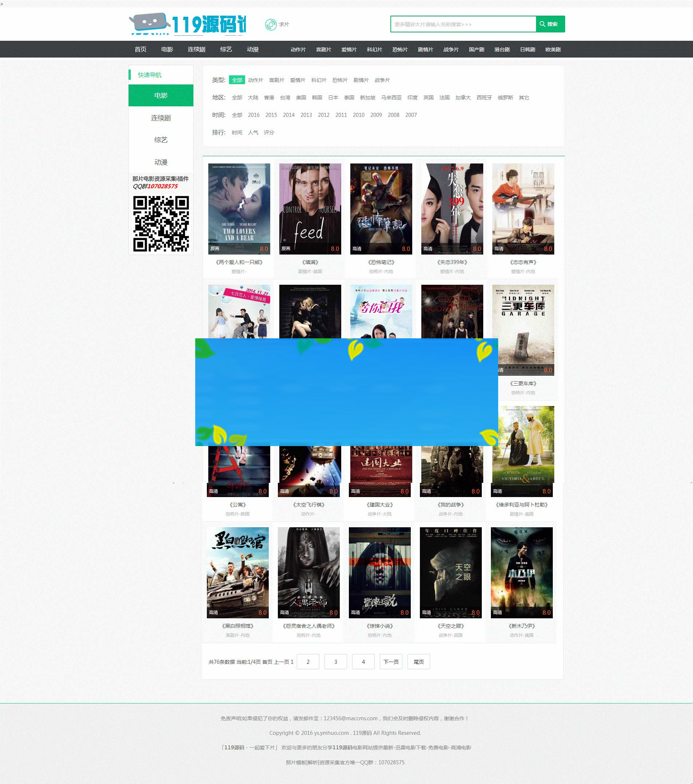The height and width of the screenshot is (784, 693).
Task: Filter year by 2014
Action: [288, 115]
